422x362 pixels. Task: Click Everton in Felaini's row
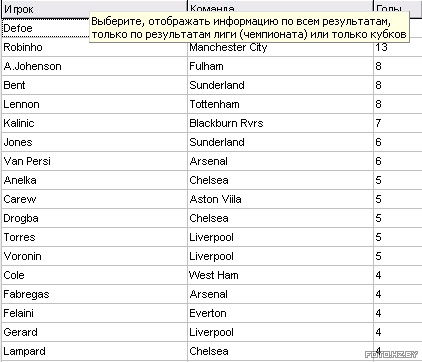pos(280,313)
